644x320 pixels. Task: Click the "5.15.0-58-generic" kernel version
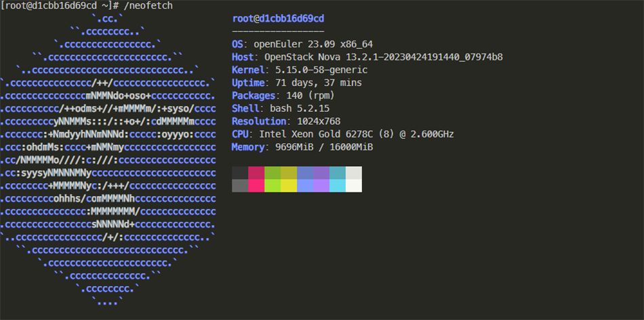321,70
